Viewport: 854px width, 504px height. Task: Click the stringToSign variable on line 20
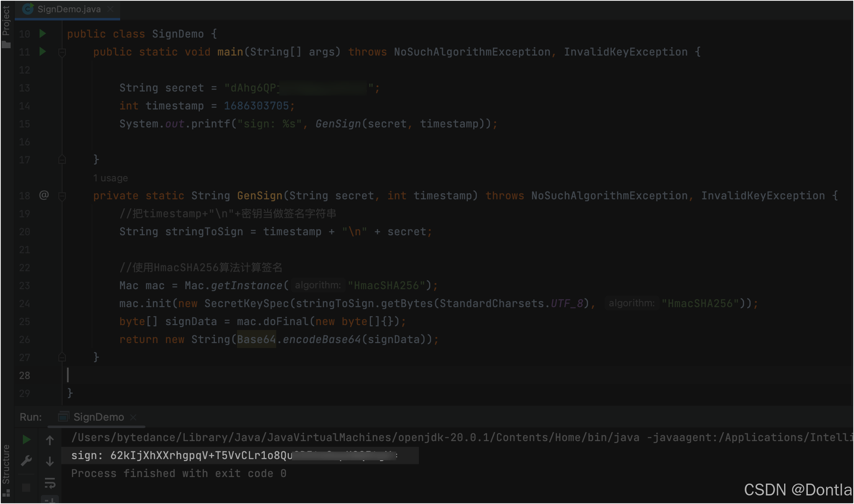(204, 232)
